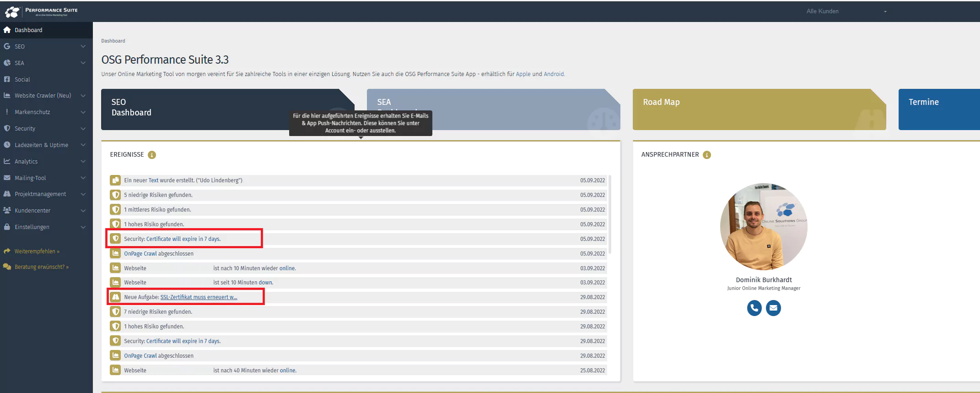Viewport: 980px width, 393px height.
Task: Click task icon of Neue Aufgabe row
Action: tap(115, 297)
